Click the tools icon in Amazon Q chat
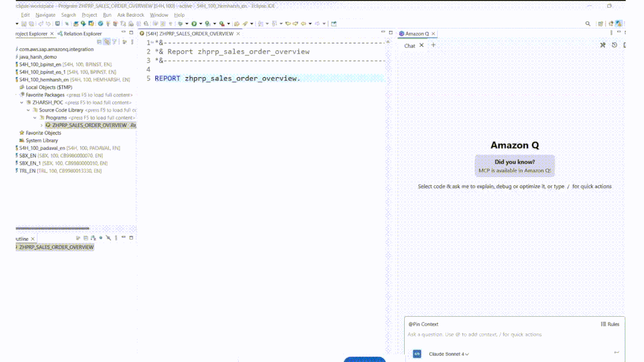The width and height of the screenshot is (644, 362). point(603,45)
